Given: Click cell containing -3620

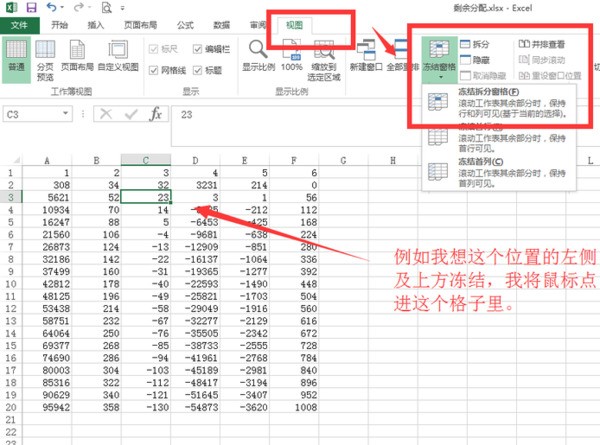Looking at the screenshot, I should [x=245, y=407].
